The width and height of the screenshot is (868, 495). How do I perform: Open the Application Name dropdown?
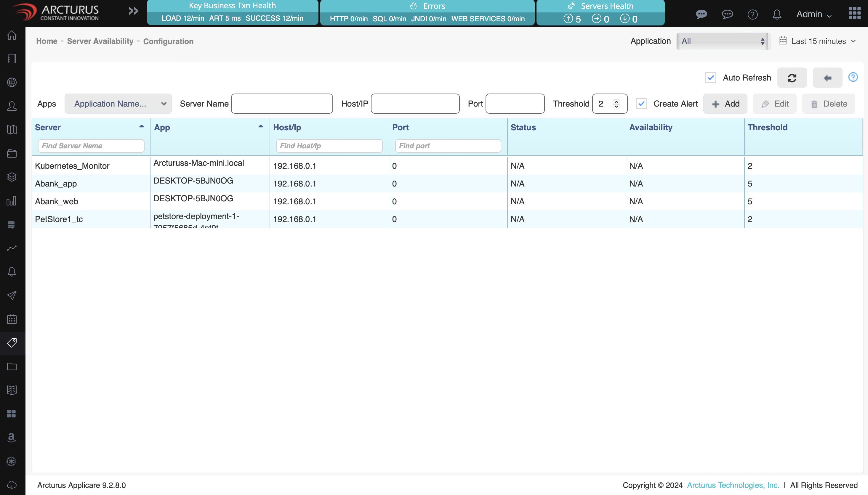(118, 104)
